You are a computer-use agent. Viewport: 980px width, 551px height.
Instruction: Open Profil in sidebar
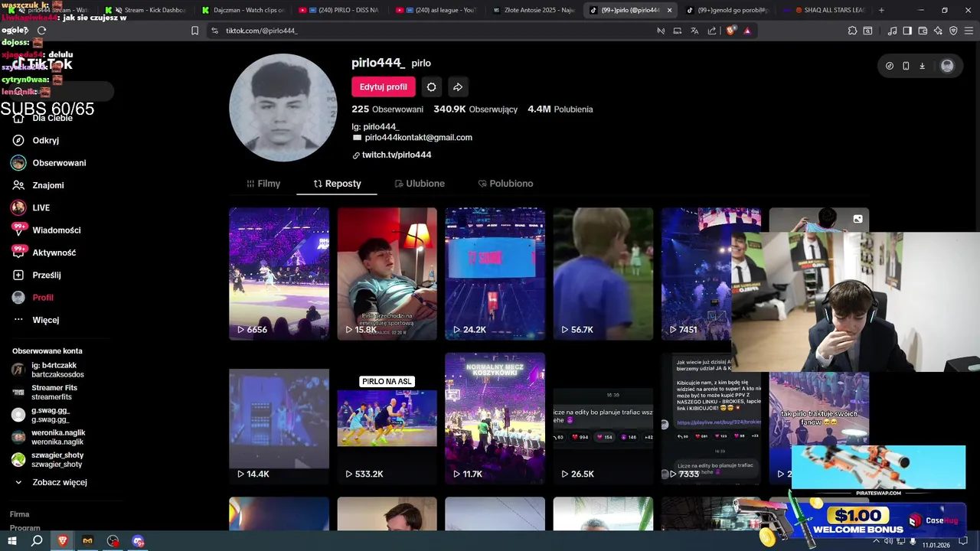click(33, 298)
